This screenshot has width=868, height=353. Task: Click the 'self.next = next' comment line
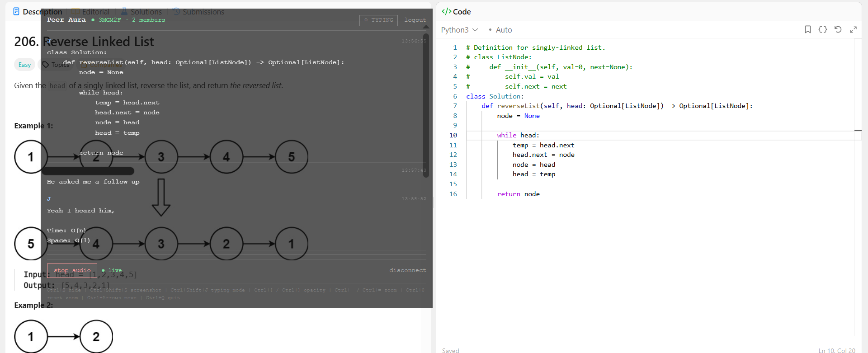coord(516,86)
